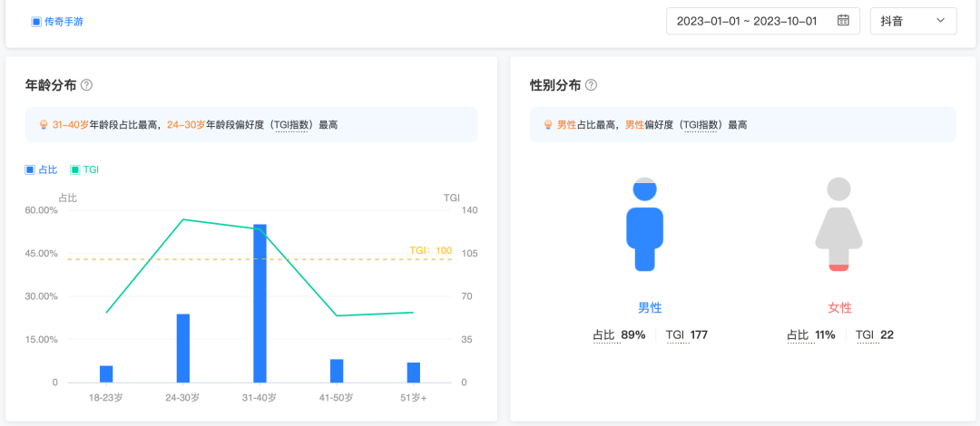Image resolution: width=980 pixels, height=426 pixels.
Task: Click the blue male figure icon
Action: [644, 225]
